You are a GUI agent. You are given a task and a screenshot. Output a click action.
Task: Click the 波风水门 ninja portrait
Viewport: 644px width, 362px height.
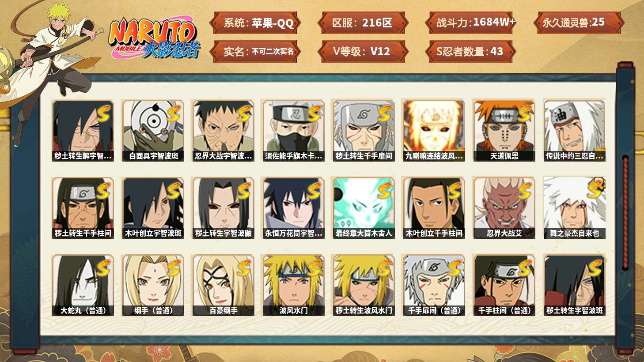(x=293, y=285)
